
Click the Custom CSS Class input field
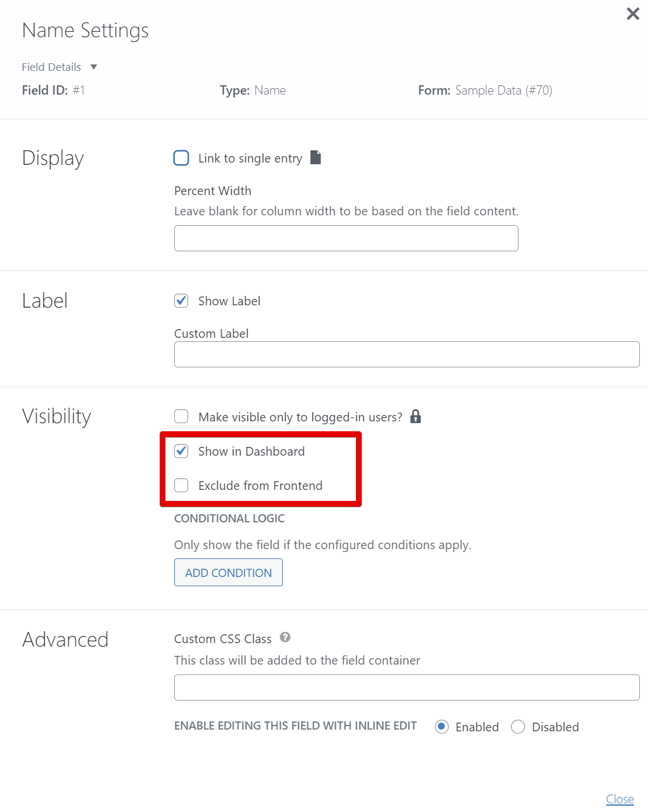coord(406,687)
